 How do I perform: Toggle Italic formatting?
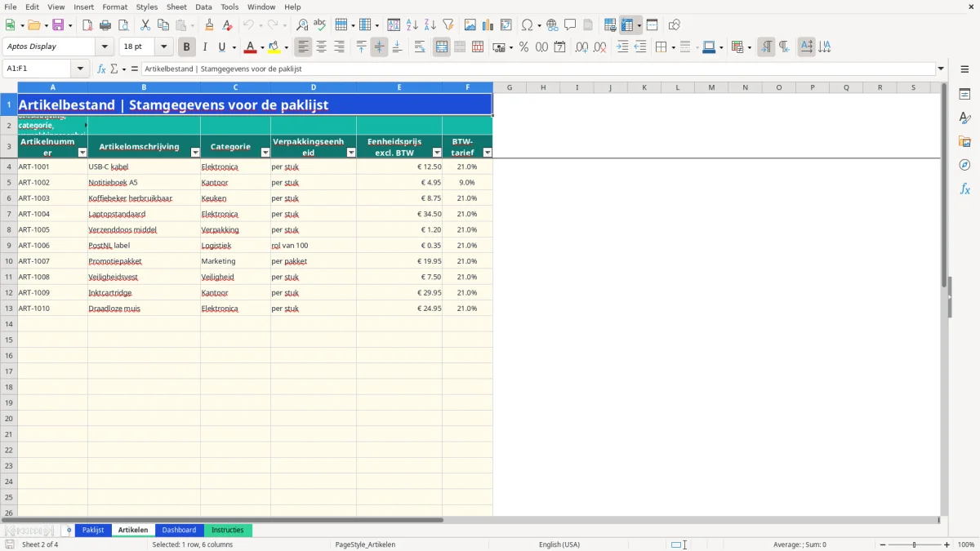tap(205, 47)
